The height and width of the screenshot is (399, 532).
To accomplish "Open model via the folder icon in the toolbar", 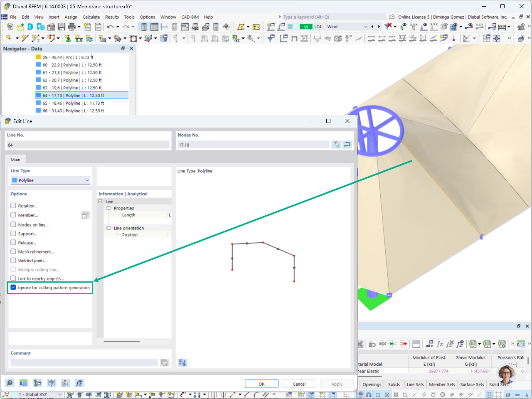I will 20,27.
